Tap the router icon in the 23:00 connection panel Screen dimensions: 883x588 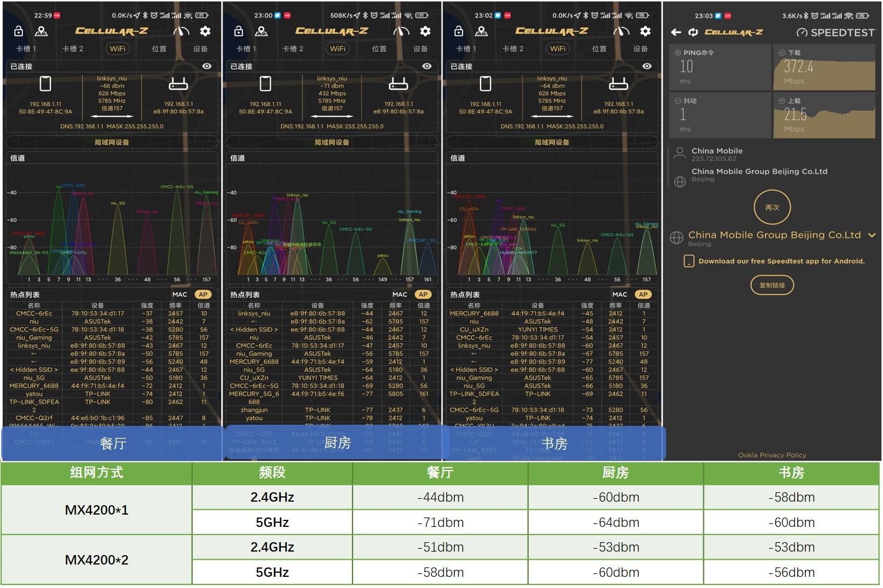click(x=398, y=84)
